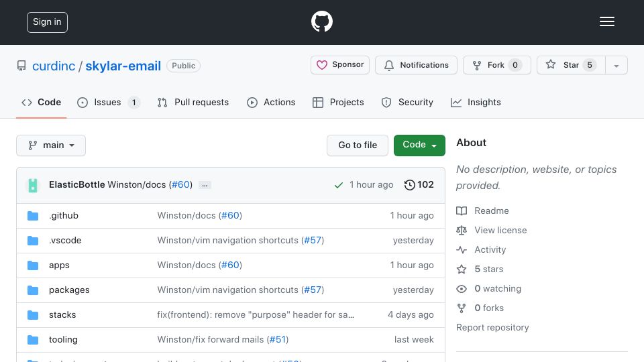This screenshot has height=362, width=644.
Task: View the 0 forks link
Action: click(x=489, y=308)
